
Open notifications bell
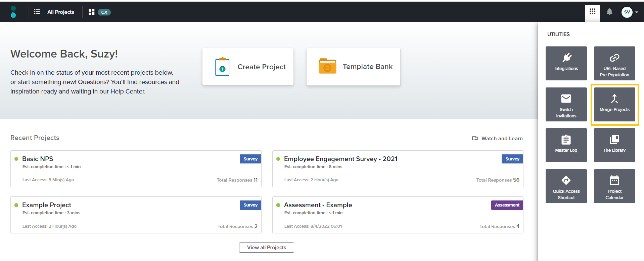609,12
